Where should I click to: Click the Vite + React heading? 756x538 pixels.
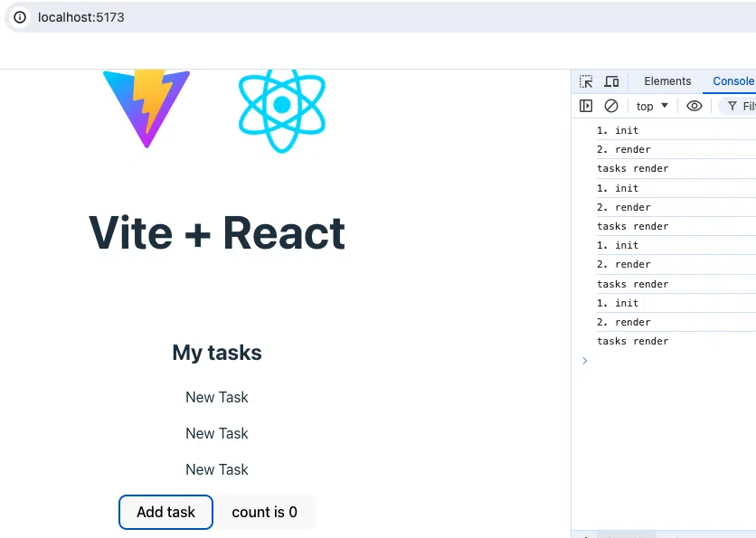coord(217,233)
